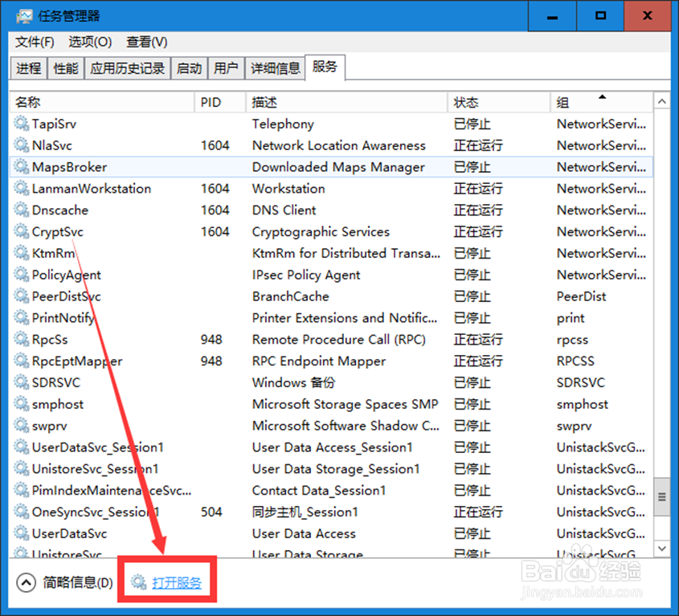Open the 文件(F) menu
This screenshot has height=616, width=679.
[34, 42]
